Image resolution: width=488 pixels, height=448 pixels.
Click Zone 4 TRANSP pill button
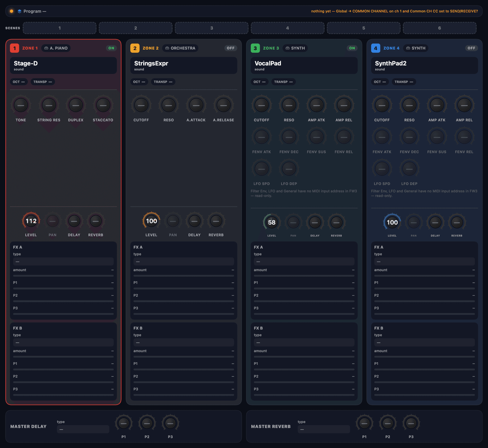(x=404, y=82)
